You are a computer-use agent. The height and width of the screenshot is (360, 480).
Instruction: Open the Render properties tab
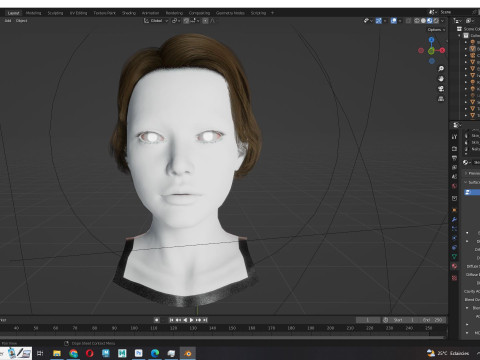tap(454, 148)
